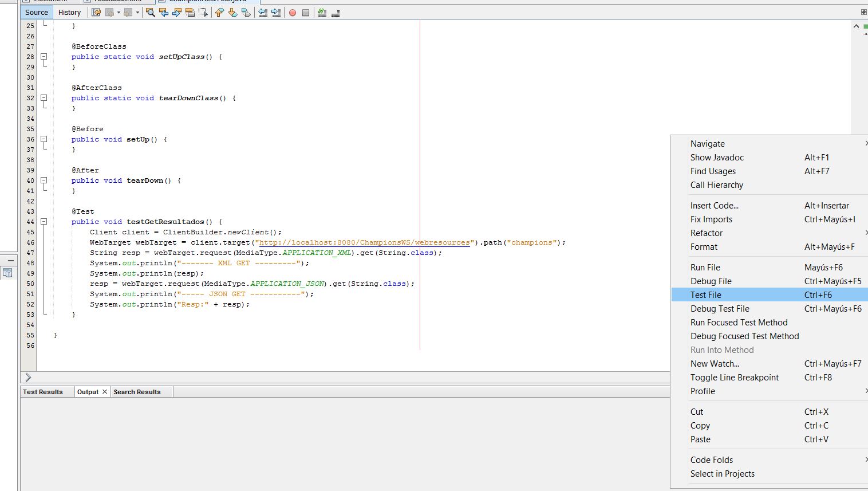Open the Back navigation dropdown arrow
The width and height of the screenshot is (868, 491).
(119, 12)
